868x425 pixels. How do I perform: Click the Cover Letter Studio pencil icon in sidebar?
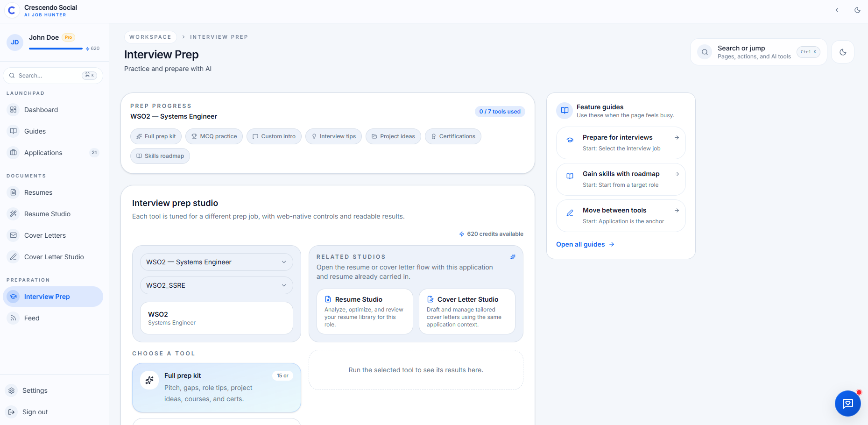(x=14, y=257)
